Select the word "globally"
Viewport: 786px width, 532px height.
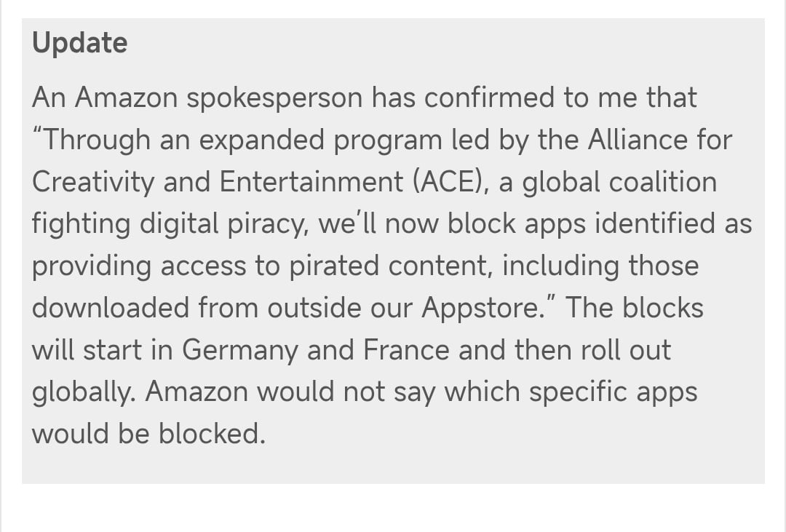[x=82, y=392]
